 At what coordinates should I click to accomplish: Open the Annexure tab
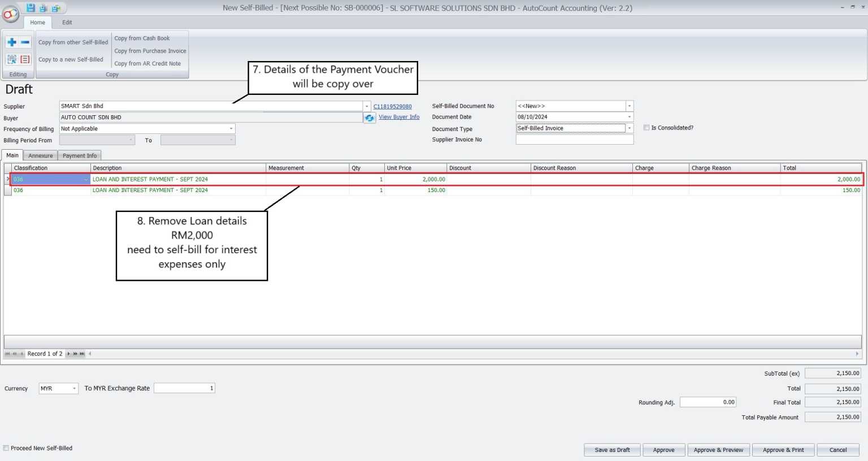click(41, 155)
